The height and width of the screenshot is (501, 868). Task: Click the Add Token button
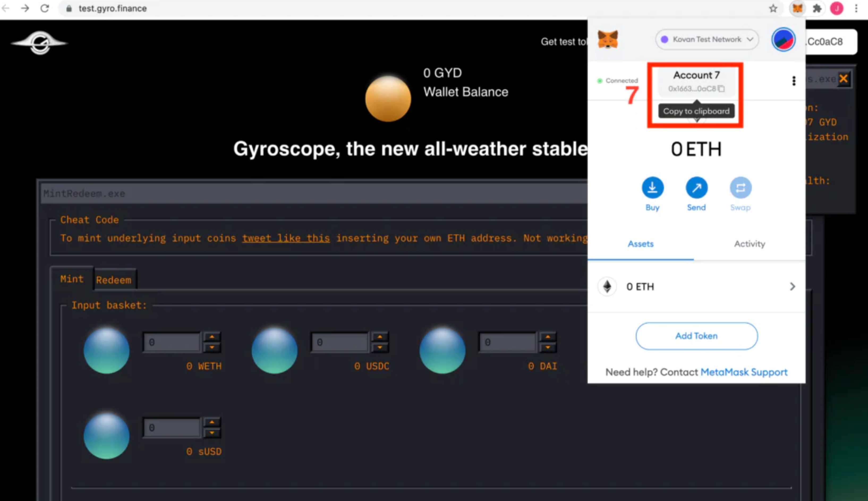coord(696,336)
